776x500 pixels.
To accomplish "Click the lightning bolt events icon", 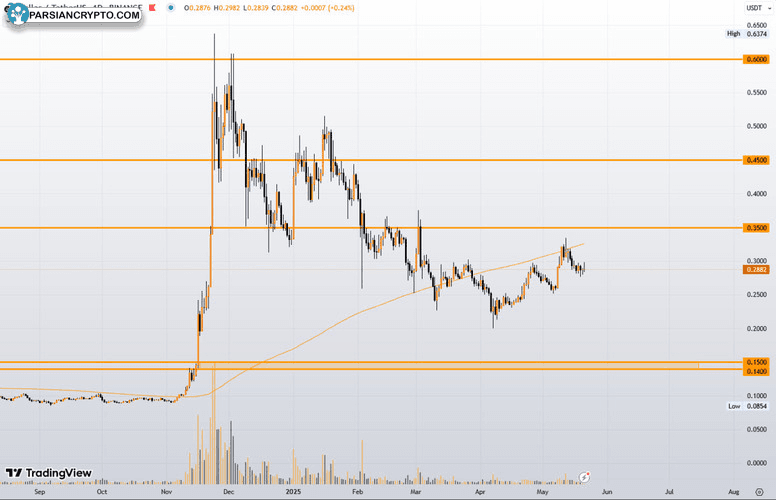I will pyautogui.click(x=584, y=477).
